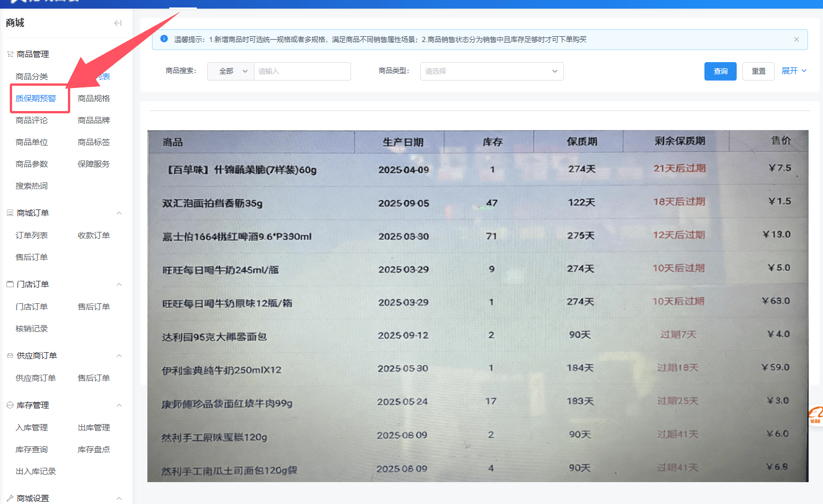
Task: Collapse the sidebar using the arrow icon
Action: (117, 23)
